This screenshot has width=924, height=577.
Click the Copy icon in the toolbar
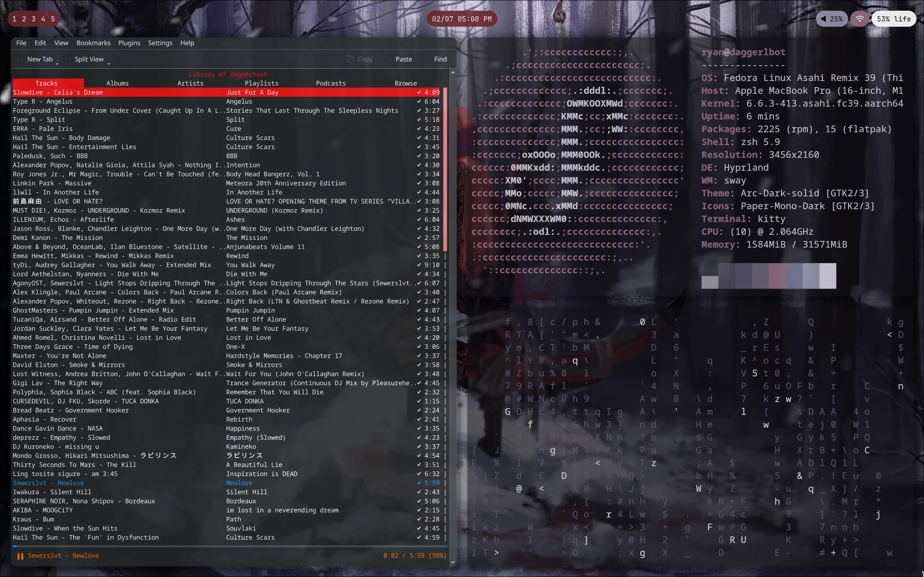350,59
